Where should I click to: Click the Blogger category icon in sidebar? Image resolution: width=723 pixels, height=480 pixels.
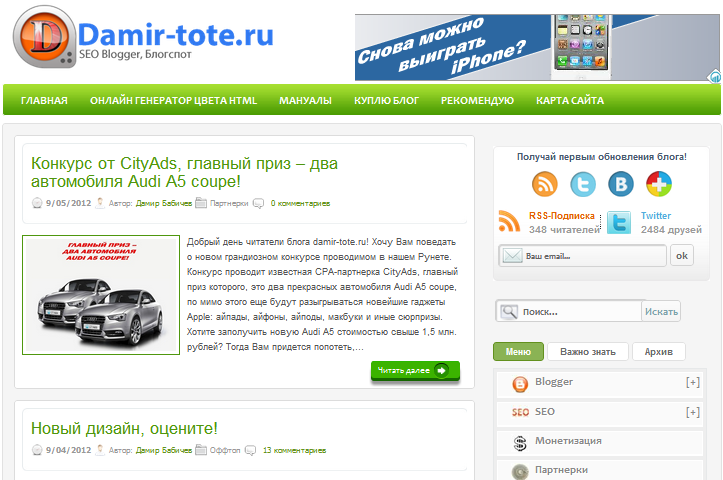[x=519, y=384]
